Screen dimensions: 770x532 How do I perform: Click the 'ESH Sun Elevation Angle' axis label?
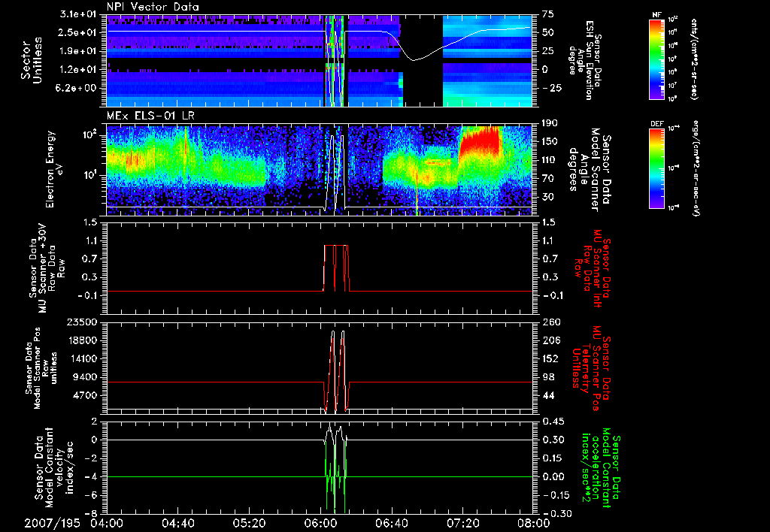(x=584, y=60)
